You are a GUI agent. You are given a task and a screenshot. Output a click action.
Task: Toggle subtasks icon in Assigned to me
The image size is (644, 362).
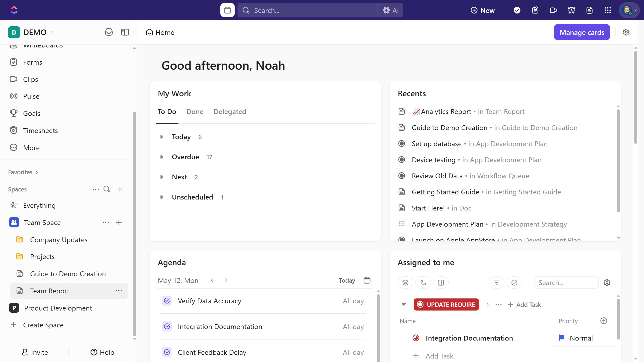click(423, 283)
